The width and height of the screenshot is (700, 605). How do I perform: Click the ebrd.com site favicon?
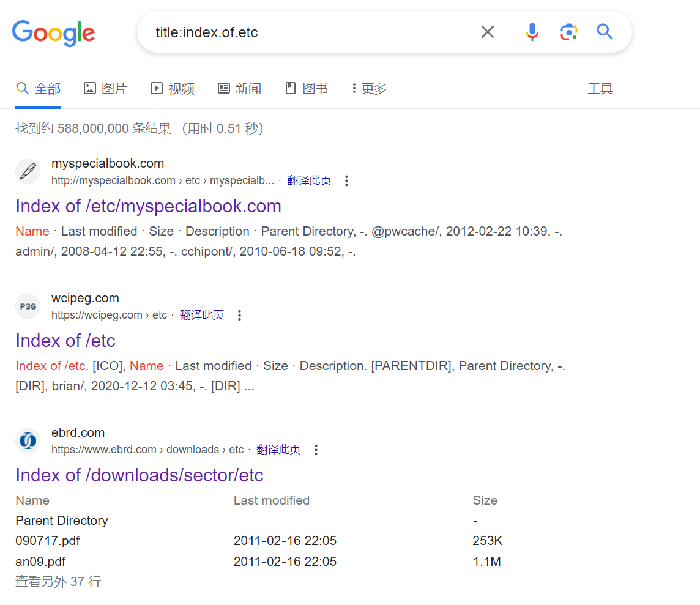click(x=28, y=441)
